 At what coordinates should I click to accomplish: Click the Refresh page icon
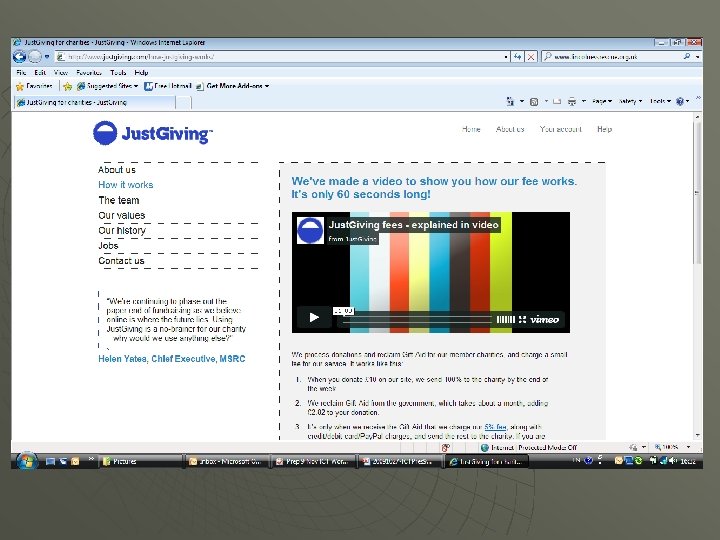click(518, 57)
